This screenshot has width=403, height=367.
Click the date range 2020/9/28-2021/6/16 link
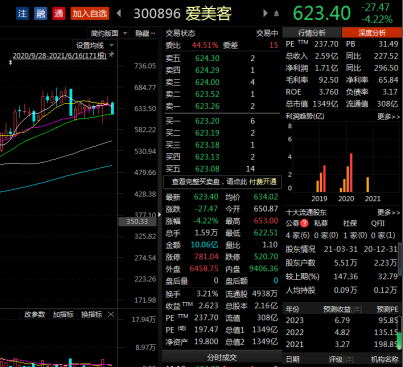click(x=59, y=55)
